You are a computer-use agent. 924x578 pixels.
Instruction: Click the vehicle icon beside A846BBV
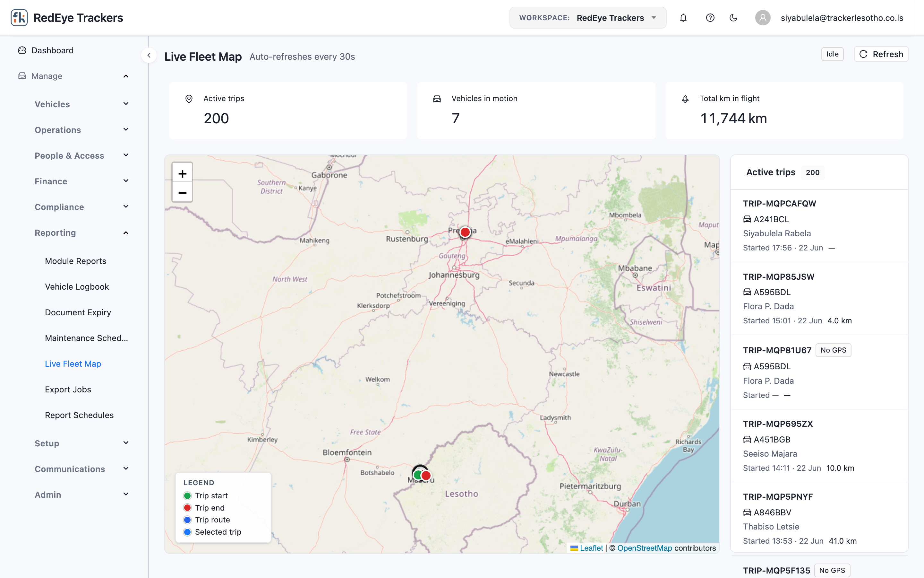click(x=747, y=512)
